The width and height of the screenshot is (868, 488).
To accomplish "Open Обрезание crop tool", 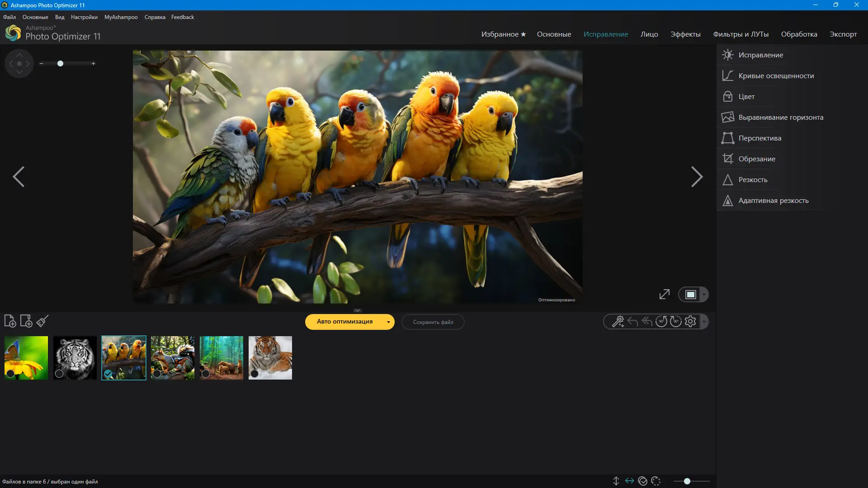I will (756, 159).
